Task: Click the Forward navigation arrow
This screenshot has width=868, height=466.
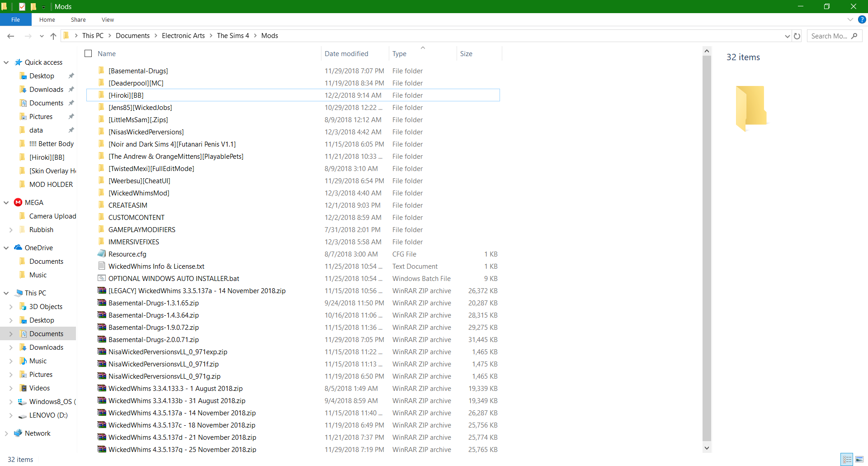Action: tap(28, 36)
